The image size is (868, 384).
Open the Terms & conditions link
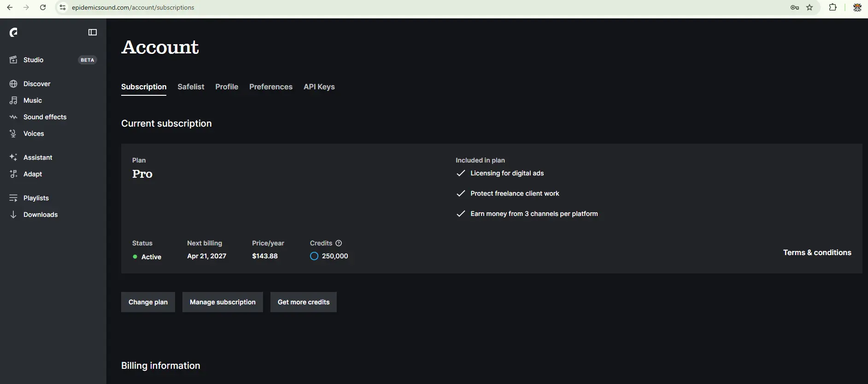(x=817, y=252)
